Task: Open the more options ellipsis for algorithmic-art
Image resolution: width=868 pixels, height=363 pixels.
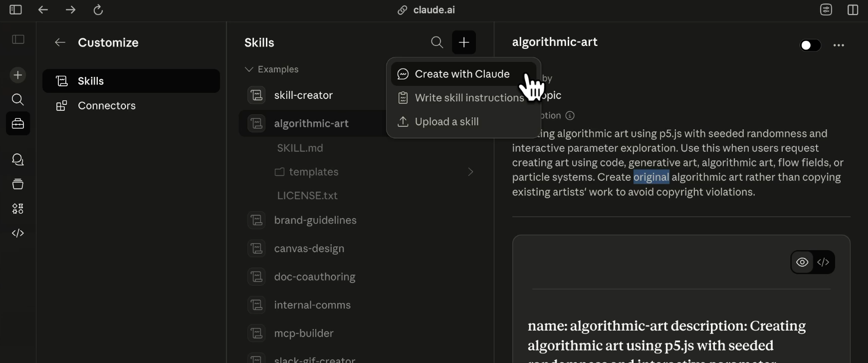Action: (x=839, y=45)
